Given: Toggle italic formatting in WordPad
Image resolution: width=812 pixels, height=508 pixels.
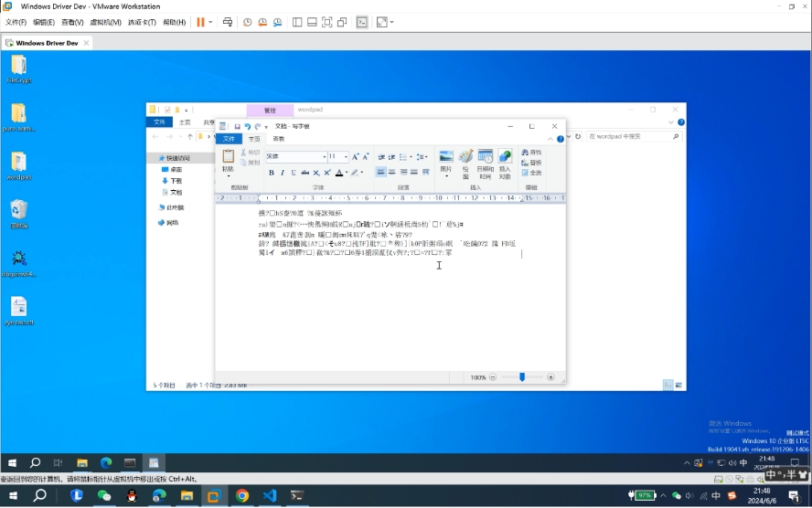Looking at the screenshot, I should [282, 173].
